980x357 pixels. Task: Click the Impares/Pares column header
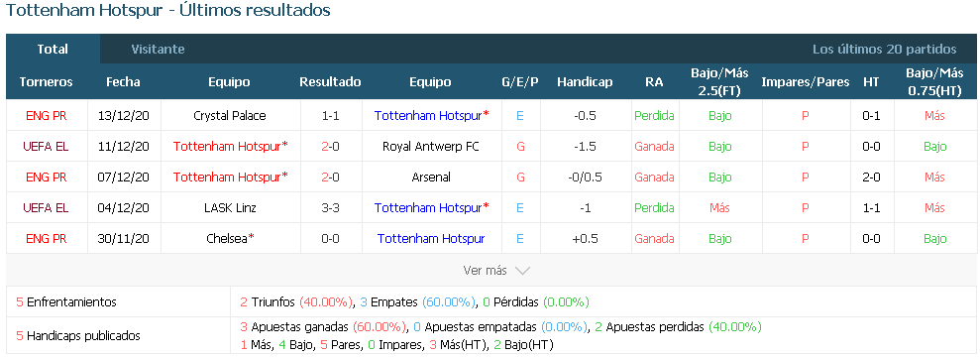pyautogui.click(x=805, y=82)
